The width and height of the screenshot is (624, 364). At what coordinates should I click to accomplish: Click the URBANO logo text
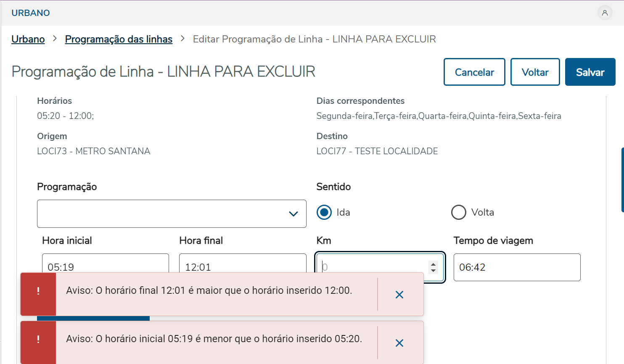(x=31, y=13)
